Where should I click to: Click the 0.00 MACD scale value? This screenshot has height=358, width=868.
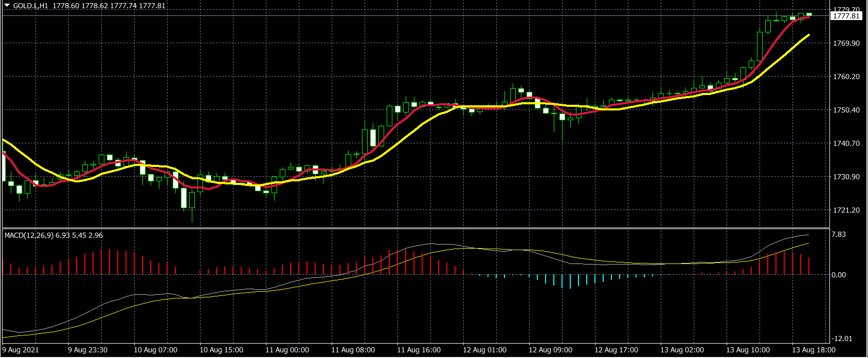pos(839,275)
